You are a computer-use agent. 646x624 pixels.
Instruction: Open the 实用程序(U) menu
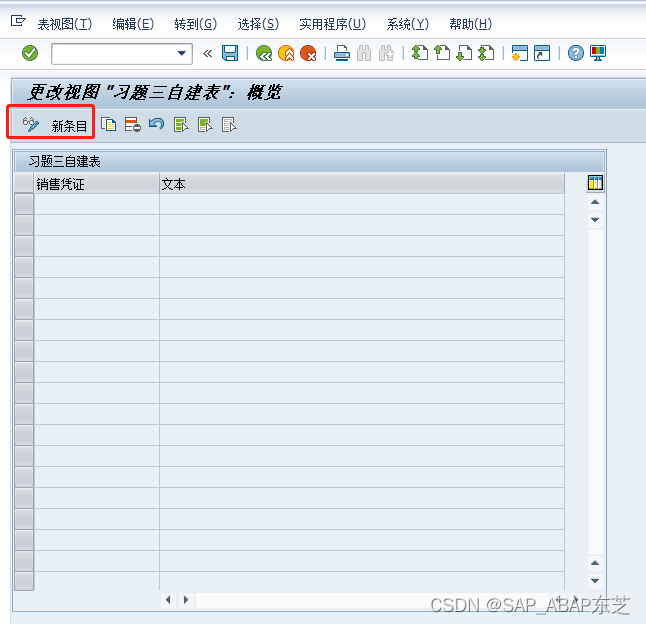tap(332, 24)
